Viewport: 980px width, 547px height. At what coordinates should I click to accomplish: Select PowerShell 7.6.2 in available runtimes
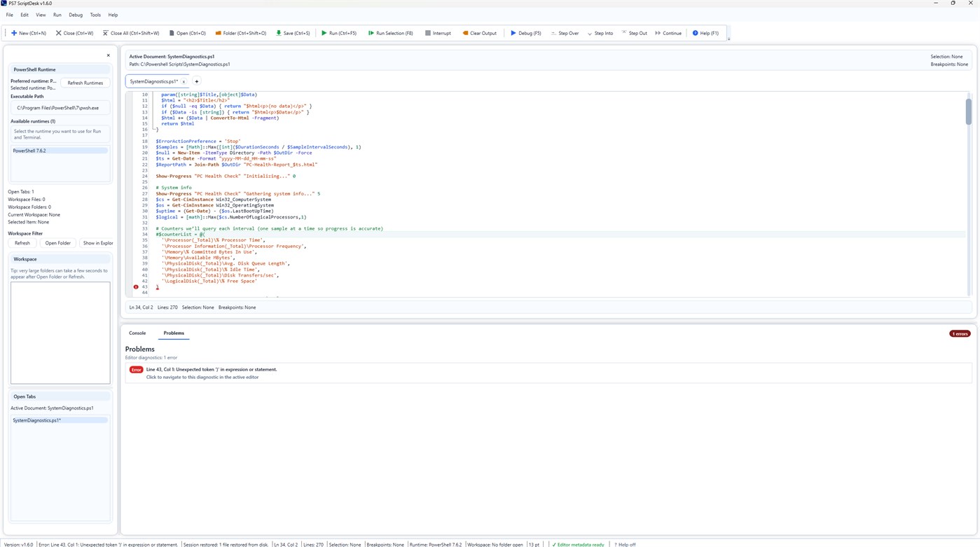[60, 151]
